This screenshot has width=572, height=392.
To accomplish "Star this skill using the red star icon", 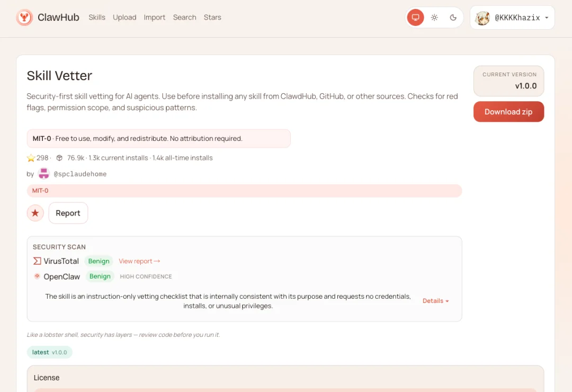I will point(35,212).
